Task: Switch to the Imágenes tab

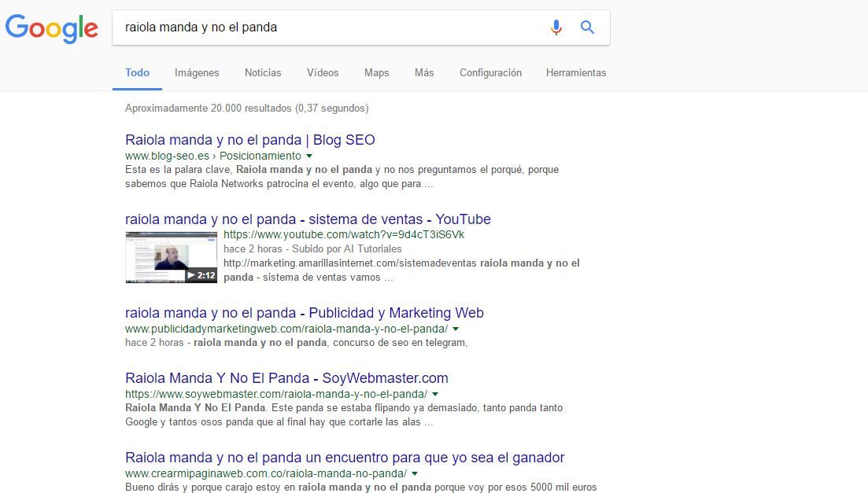Action: (197, 72)
